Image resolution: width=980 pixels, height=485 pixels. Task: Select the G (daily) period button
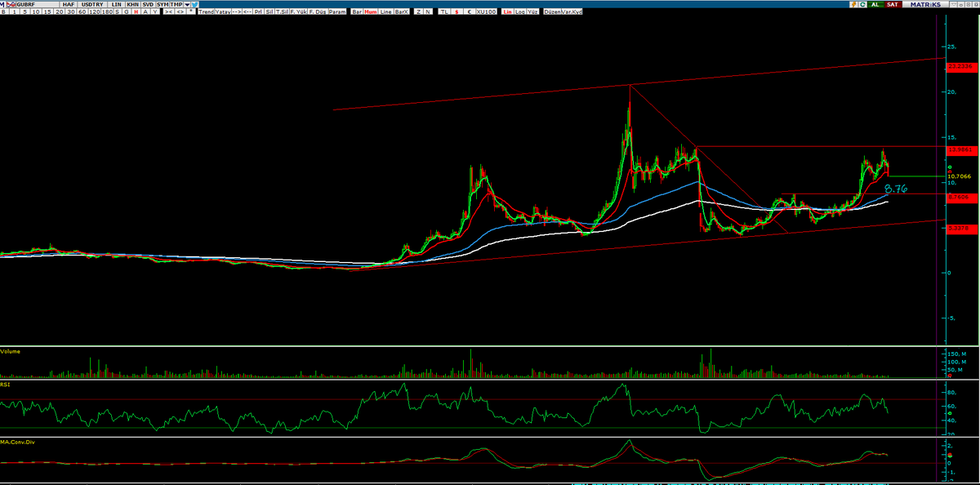pos(127,12)
